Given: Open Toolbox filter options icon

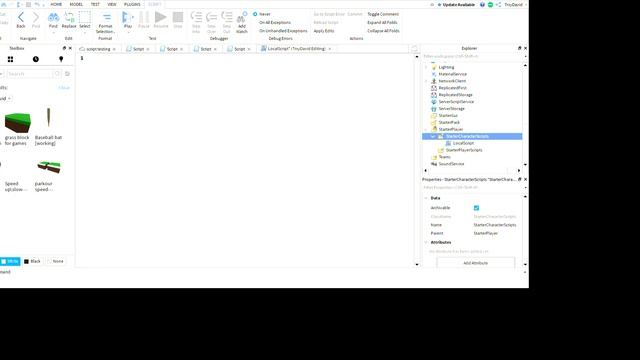Looking at the screenshot, I should 67,74.
